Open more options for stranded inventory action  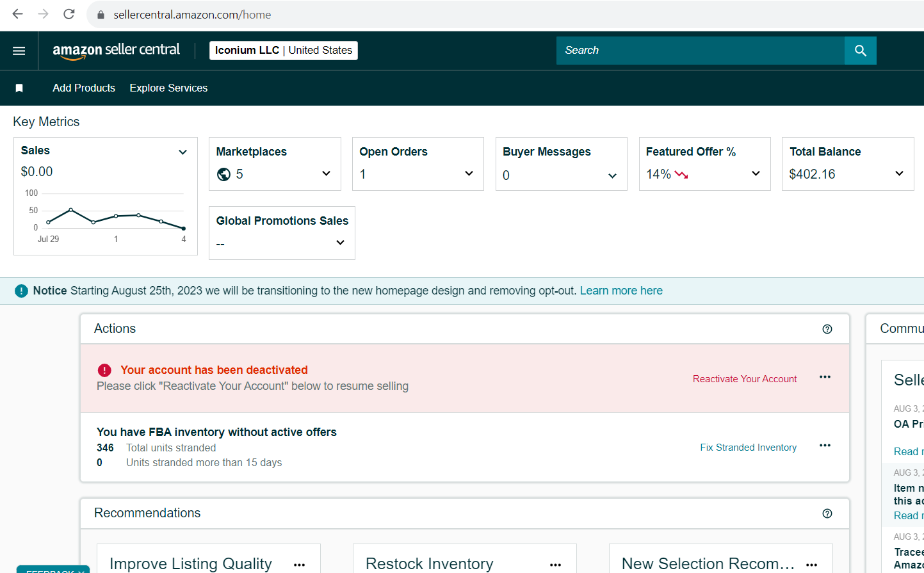(825, 446)
